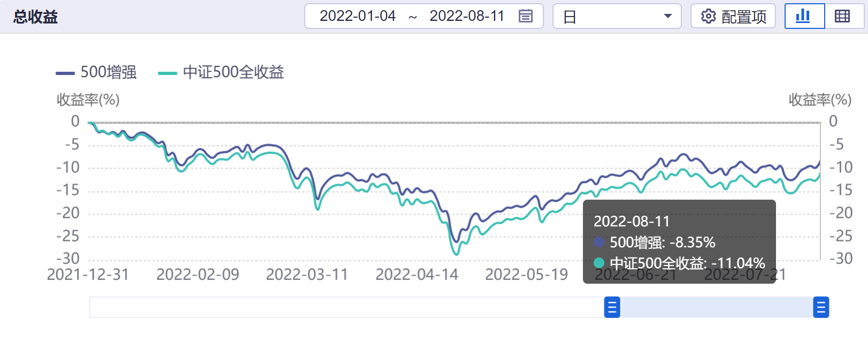This screenshot has width=868, height=349.
Task: Open calendar picker icon in date range
Action: pyautogui.click(x=525, y=16)
